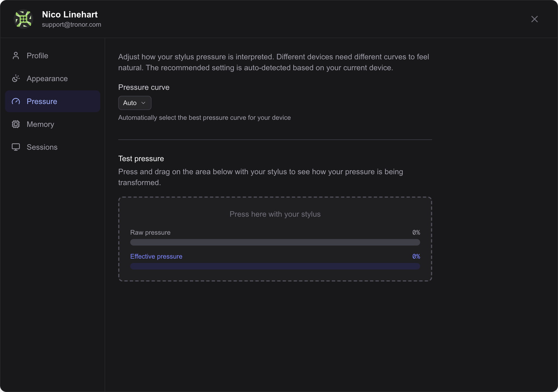Click the Nico Linehart name heading
Viewport: 558px width, 392px height.
[70, 14]
